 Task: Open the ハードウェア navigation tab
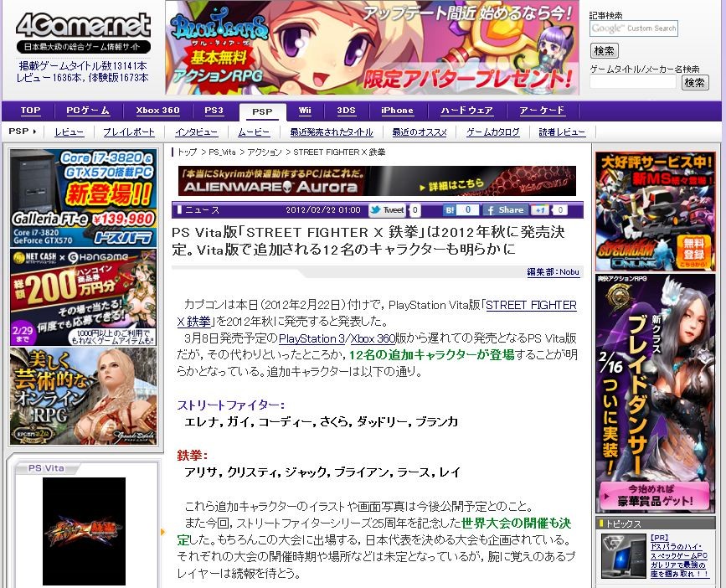(466, 111)
